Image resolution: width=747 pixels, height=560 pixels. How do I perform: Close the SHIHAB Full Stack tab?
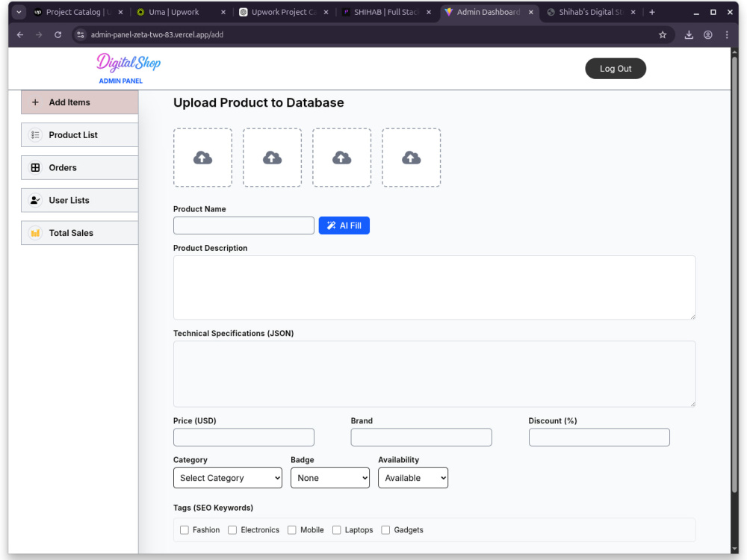tap(429, 12)
